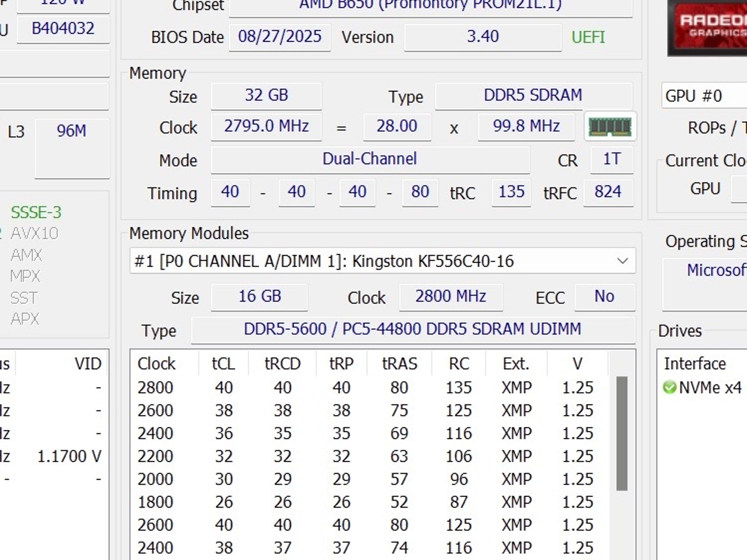747x560 pixels.
Task: Select the 2000 clock XMP row
Action: [370, 479]
